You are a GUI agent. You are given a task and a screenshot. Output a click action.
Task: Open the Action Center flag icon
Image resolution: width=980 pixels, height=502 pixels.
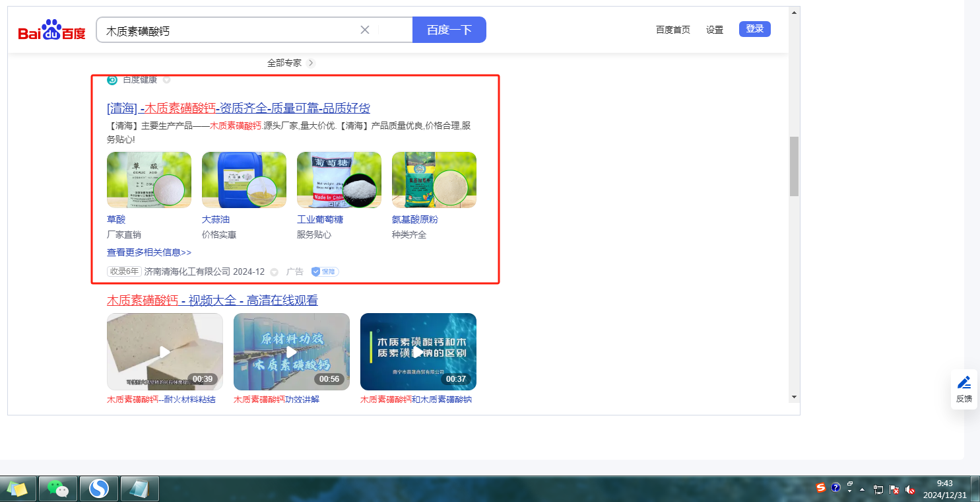coord(894,489)
